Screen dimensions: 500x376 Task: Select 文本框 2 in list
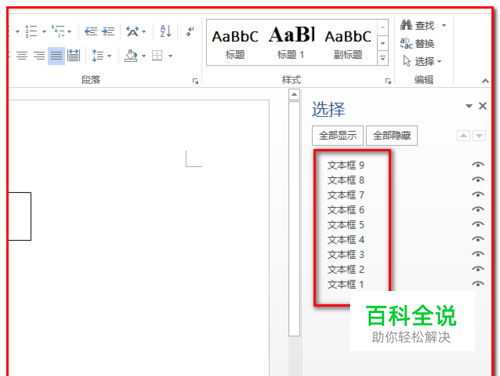click(346, 269)
